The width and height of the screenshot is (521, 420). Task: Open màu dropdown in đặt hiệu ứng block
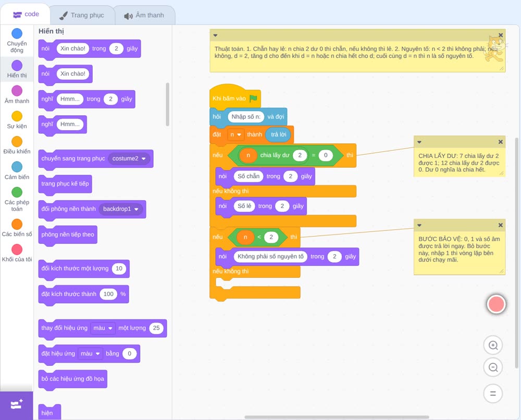pyautogui.click(x=90, y=353)
